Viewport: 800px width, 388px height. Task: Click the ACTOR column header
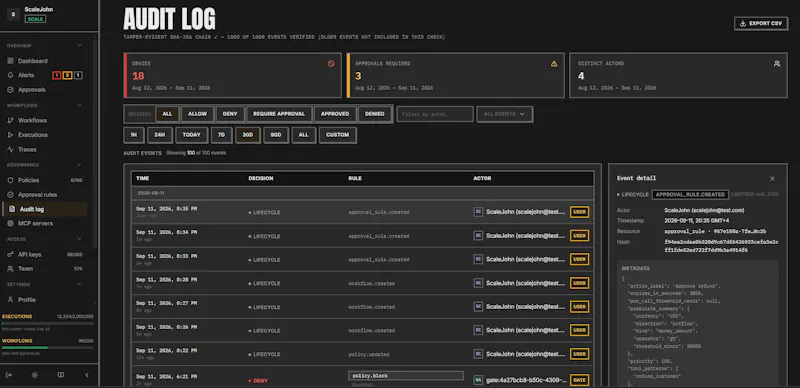(482, 179)
